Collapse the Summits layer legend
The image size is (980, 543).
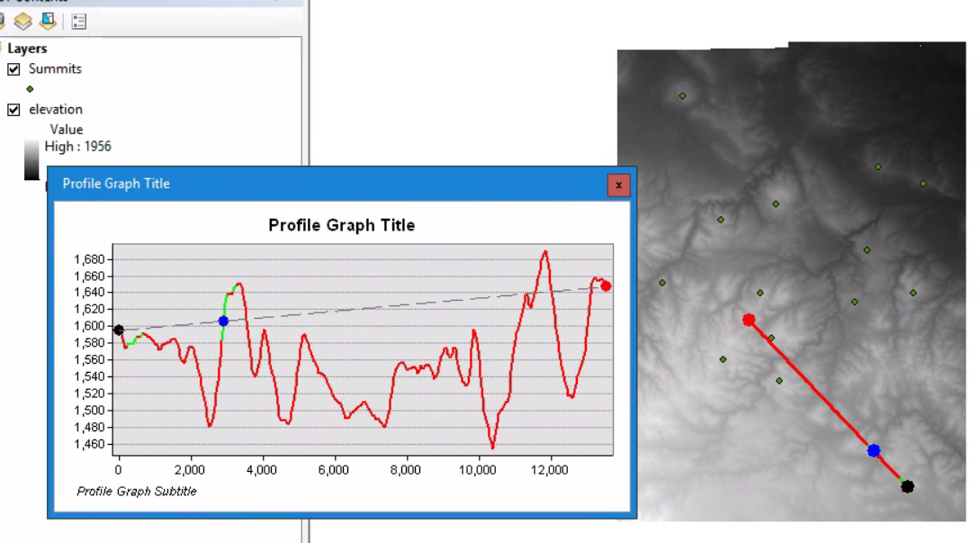point(3,68)
